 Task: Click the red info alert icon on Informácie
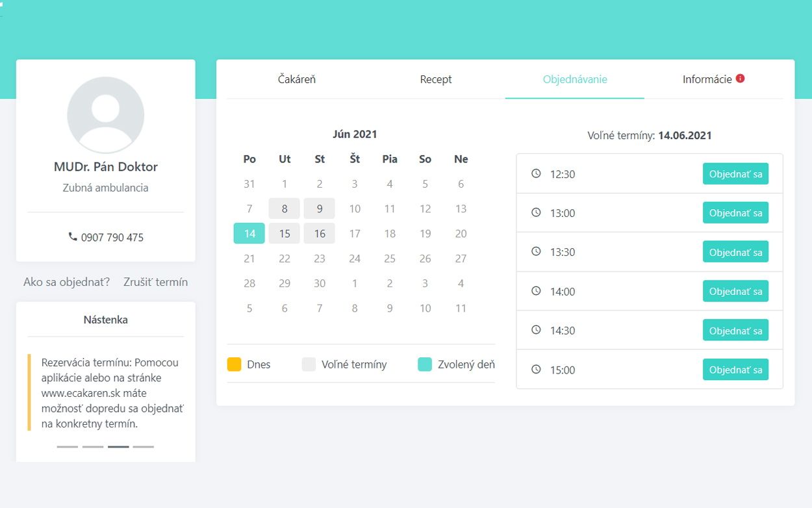click(x=740, y=79)
